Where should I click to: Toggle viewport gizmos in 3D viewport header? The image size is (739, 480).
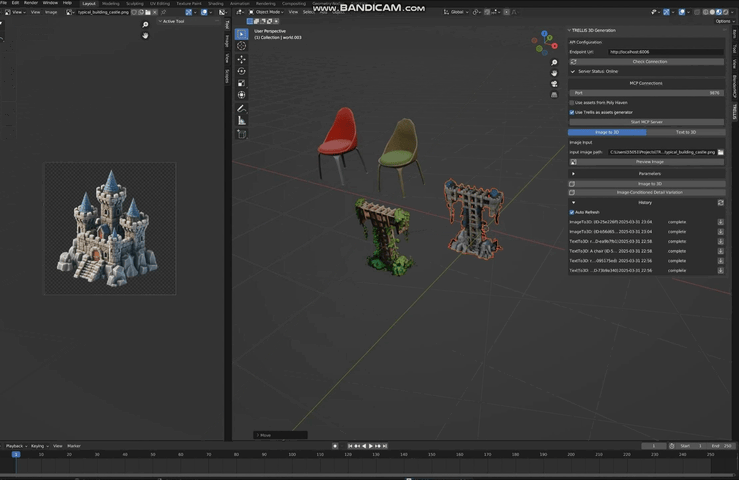[x=666, y=12]
